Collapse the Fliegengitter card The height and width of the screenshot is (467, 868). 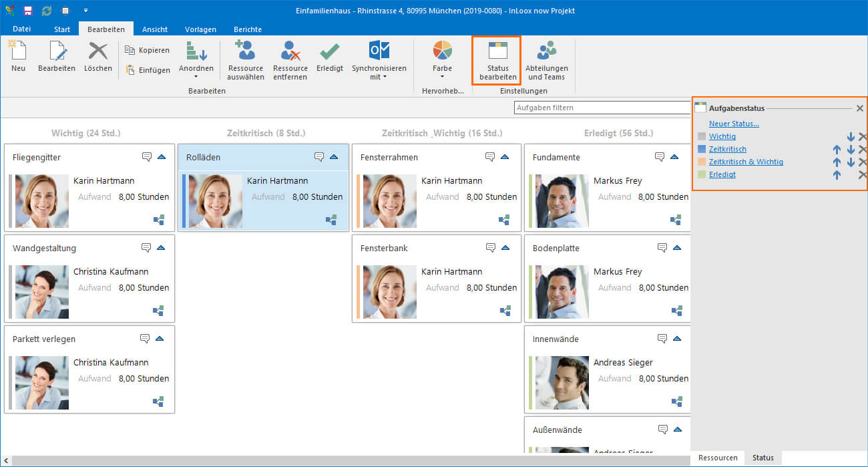(x=161, y=157)
